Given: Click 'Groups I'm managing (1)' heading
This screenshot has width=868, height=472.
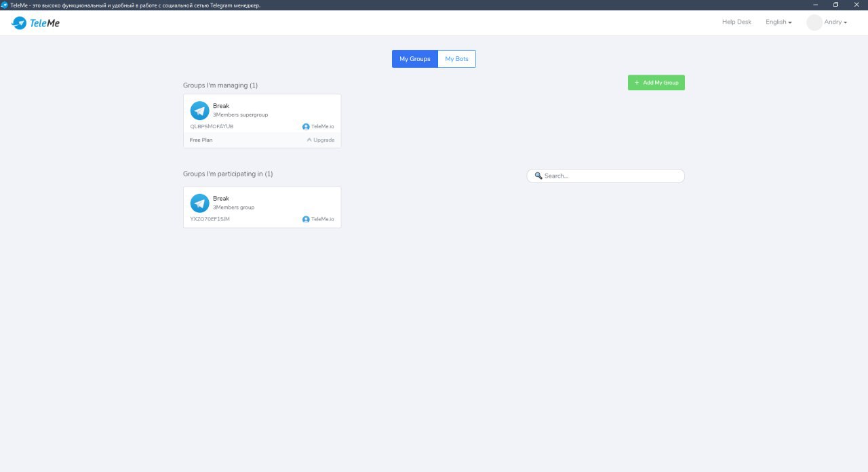Looking at the screenshot, I should 220,85.
